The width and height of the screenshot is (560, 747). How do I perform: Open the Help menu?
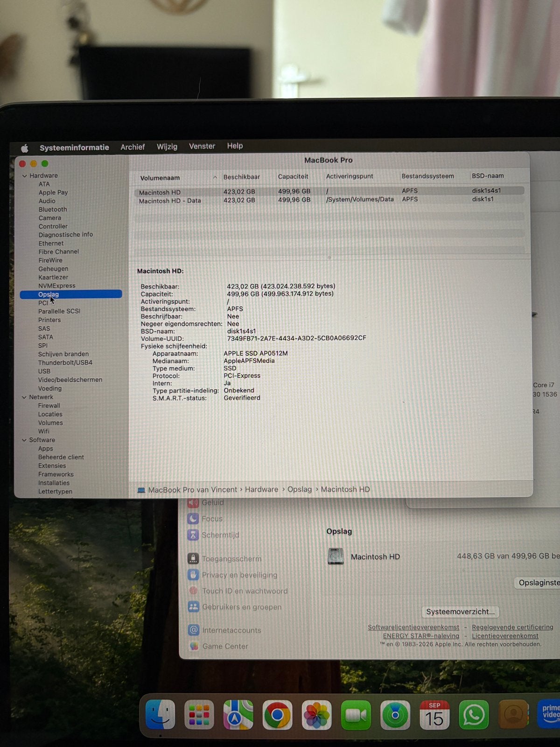click(235, 146)
